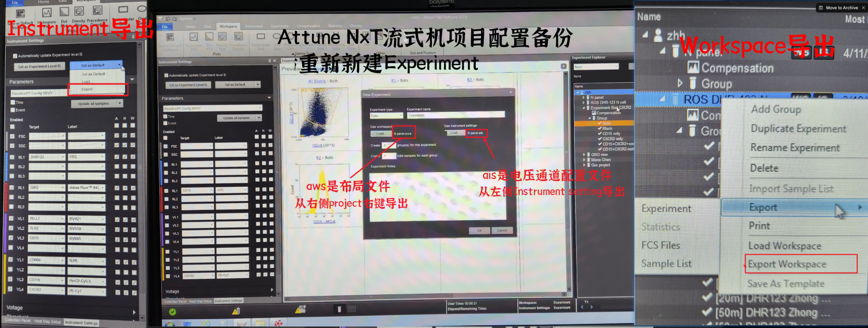
Task: Toggle the Time parameter checkbox
Action: [13, 102]
